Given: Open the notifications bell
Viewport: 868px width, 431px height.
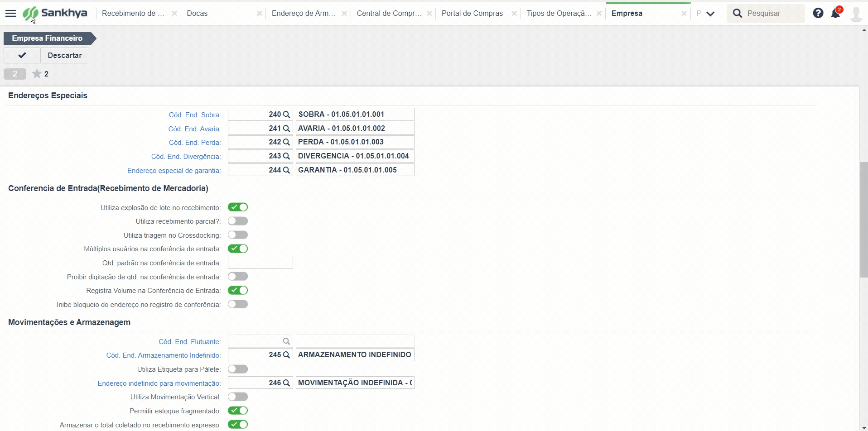Looking at the screenshot, I should click(x=836, y=13).
